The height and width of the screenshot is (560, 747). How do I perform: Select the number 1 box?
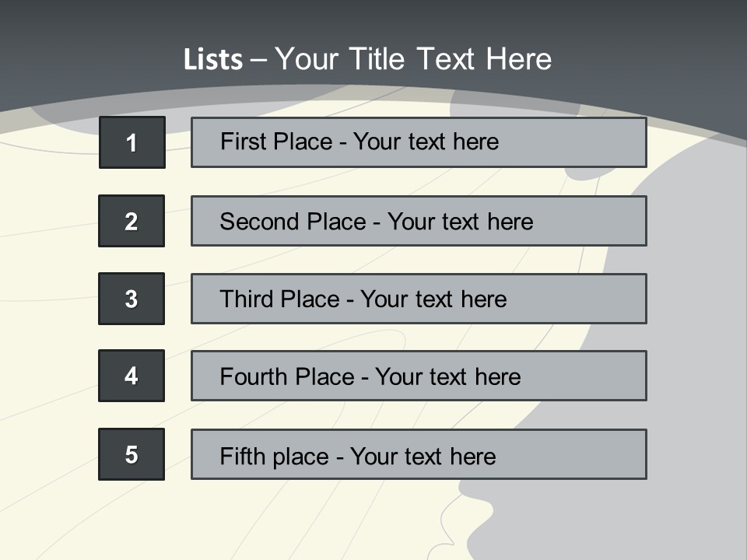pos(132,142)
